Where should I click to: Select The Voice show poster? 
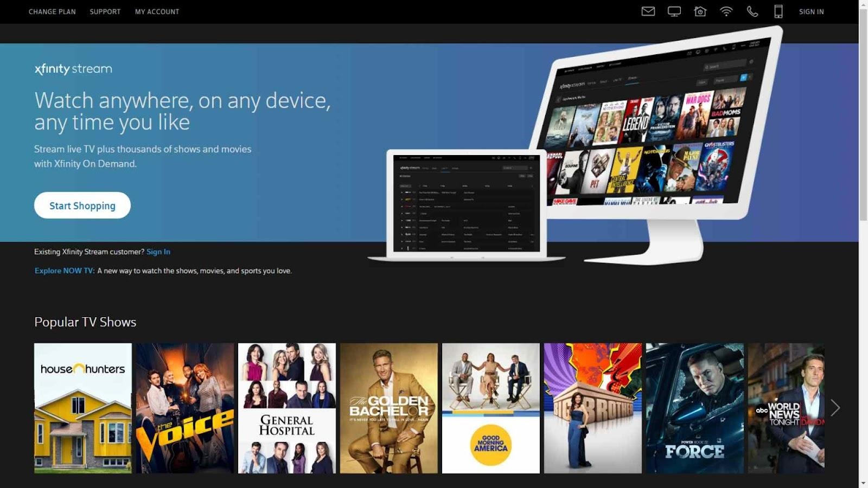tap(185, 408)
